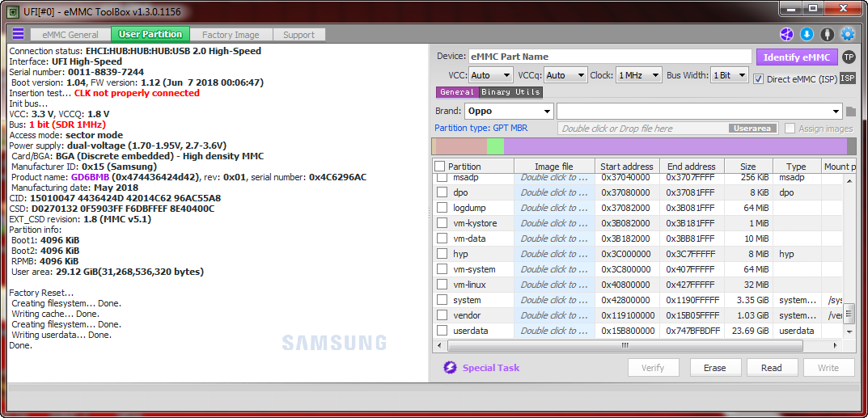Open the VCCq voltage dropdown
Image resolution: width=868 pixels, height=418 pixels.
(x=565, y=75)
